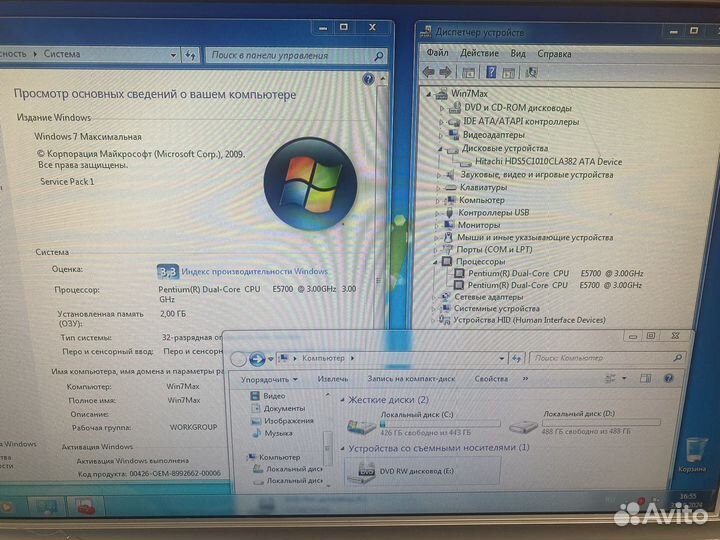The width and height of the screenshot is (720, 540).
Task: Select Документы in Explorer navigation pane
Action: pos(284,408)
